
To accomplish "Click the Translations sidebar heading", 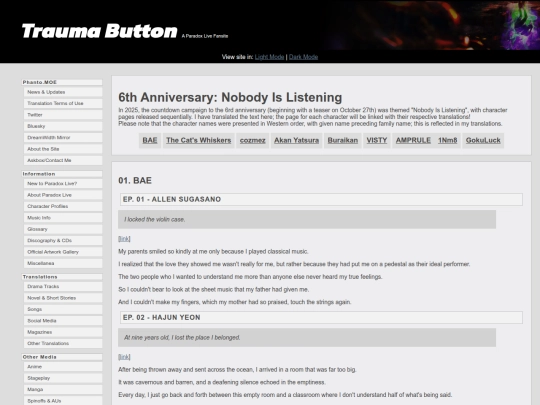I will (x=62, y=277).
